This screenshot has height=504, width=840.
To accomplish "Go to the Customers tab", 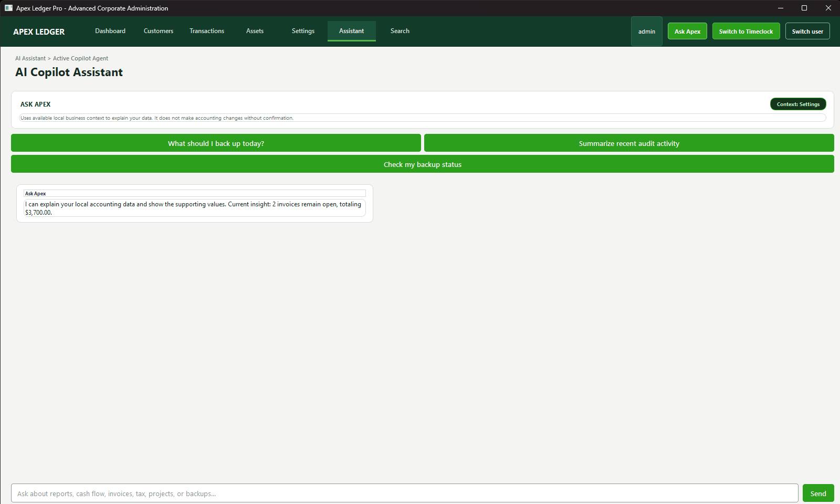I will tap(159, 31).
